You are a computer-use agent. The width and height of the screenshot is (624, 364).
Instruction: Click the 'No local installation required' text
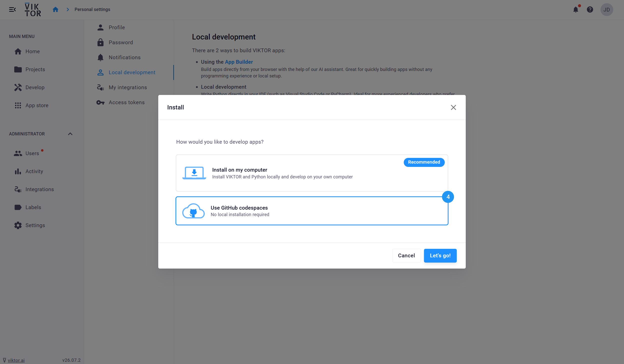pyautogui.click(x=240, y=215)
